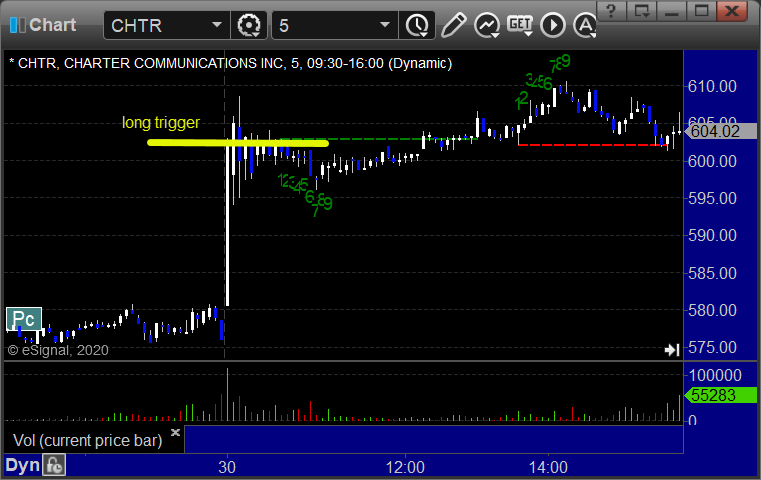The image size is (761, 480).
Task: Click the Vol (current price bar) label
Action: (x=88, y=440)
